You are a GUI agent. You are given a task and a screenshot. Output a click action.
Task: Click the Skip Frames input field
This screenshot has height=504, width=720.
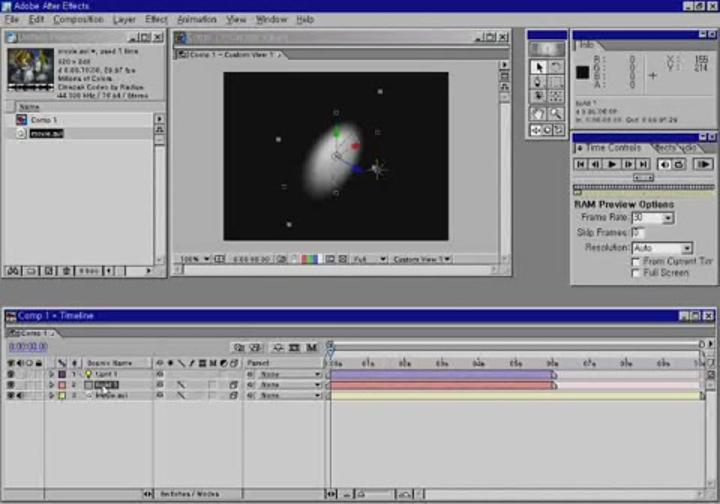pos(638,233)
